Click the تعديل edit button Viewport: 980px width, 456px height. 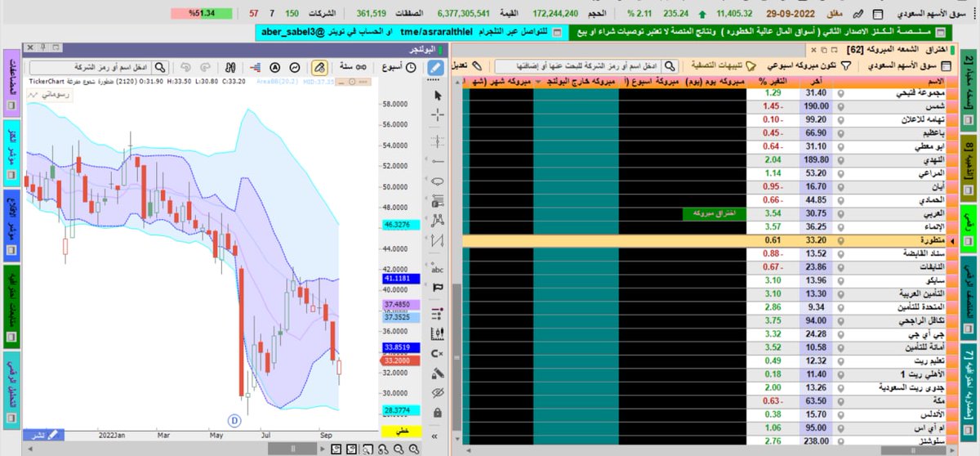click(466, 65)
